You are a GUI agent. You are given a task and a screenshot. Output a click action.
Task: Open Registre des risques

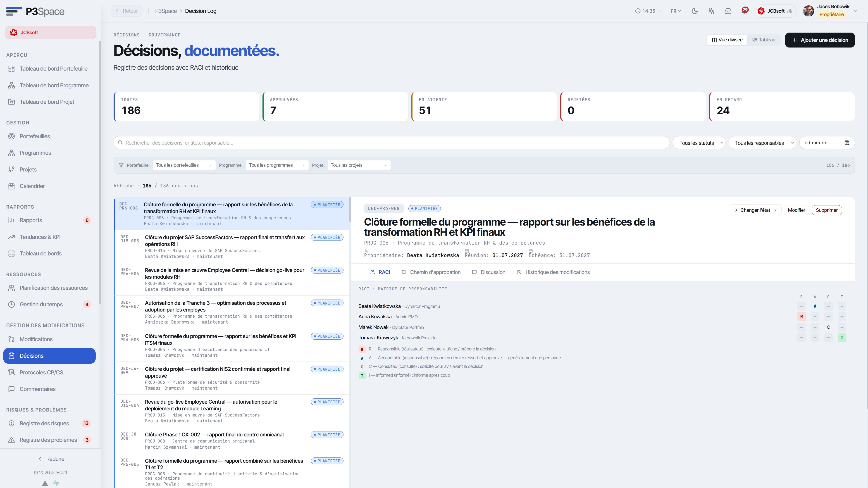pyautogui.click(x=50, y=423)
